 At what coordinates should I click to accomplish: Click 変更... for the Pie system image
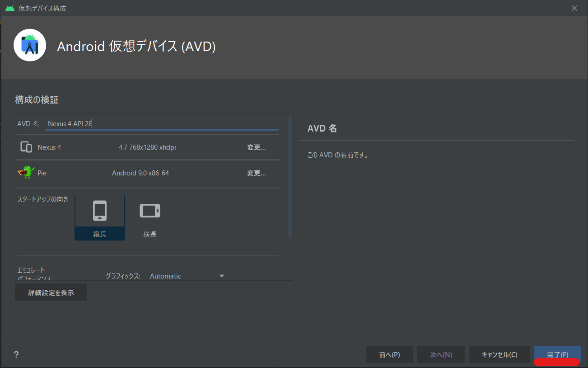pyautogui.click(x=256, y=173)
